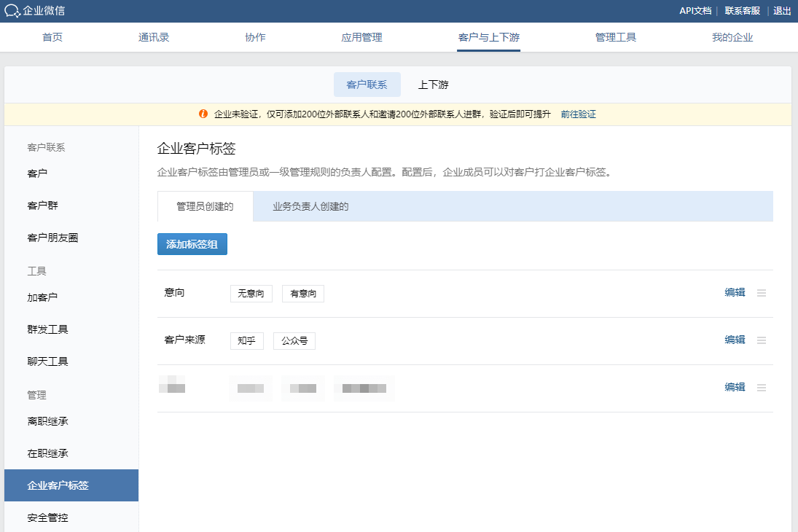Edit the 意向 tag group

(x=735, y=293)
